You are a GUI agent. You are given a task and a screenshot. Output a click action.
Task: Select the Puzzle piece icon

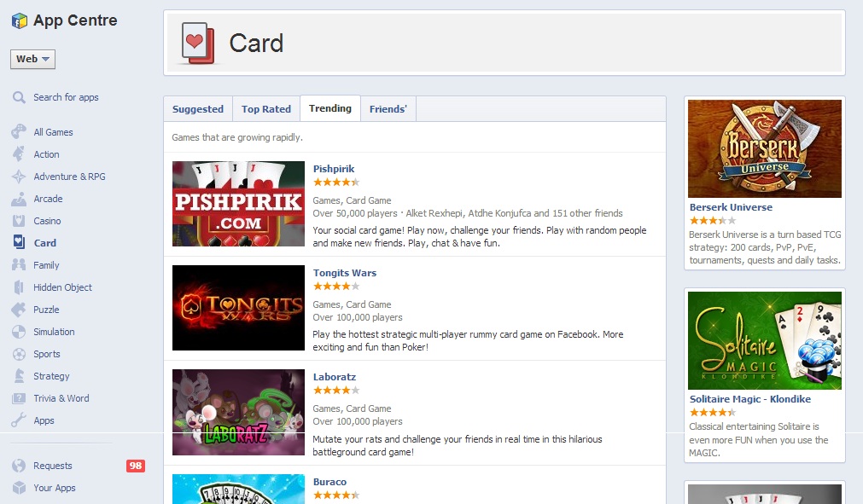tap(19, 310)
